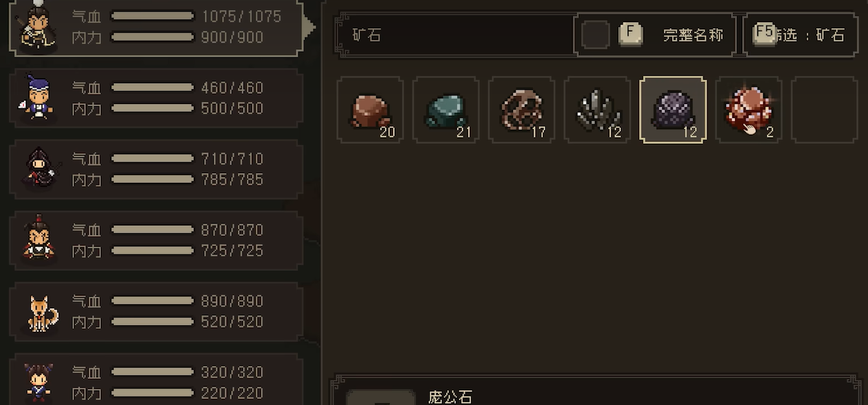This screenshot has width=868, height=405.
Task: Select the fox dog companion portrait
Action: click(x=40, y=312)
